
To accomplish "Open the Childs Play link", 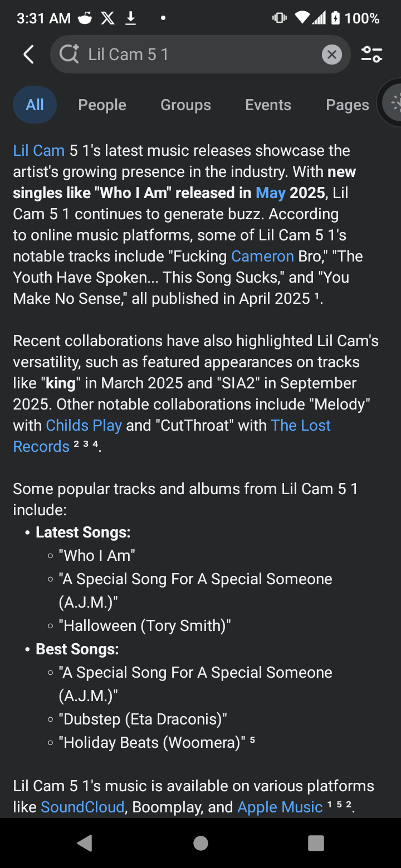I will (84, 426).
